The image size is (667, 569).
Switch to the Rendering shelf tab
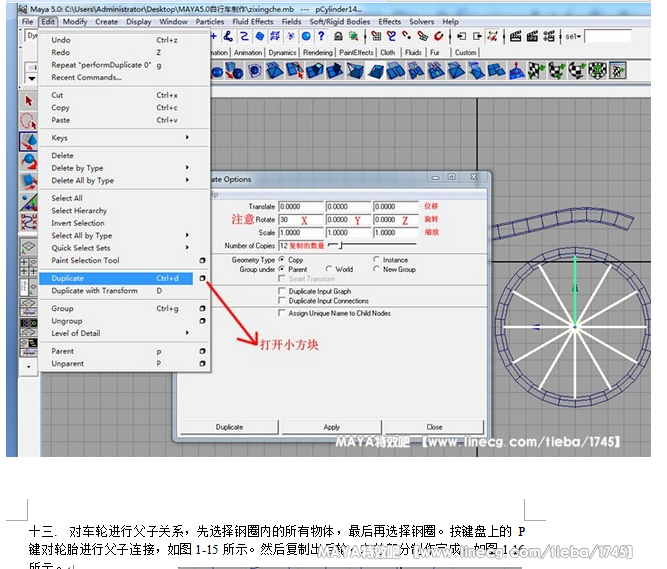[317, 52]
